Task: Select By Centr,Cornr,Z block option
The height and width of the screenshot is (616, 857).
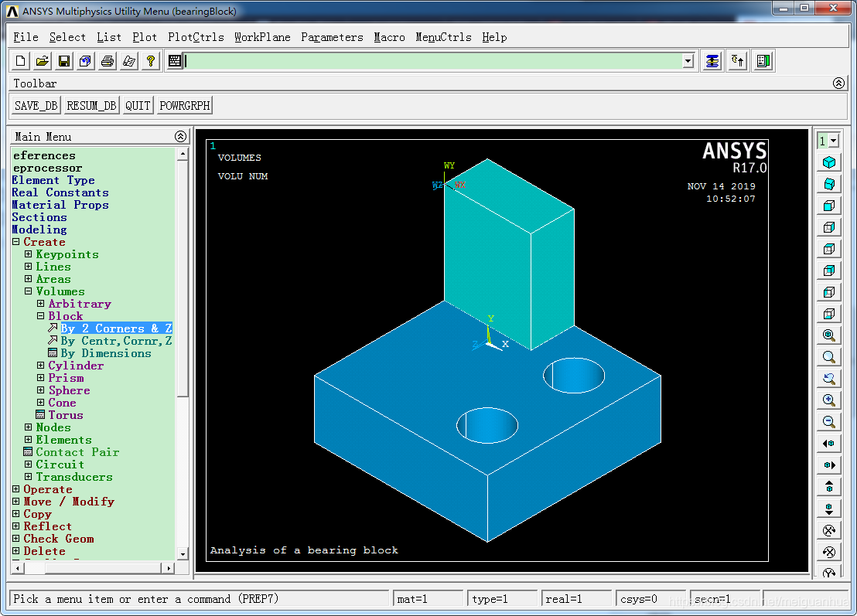Action: point(116,341)
